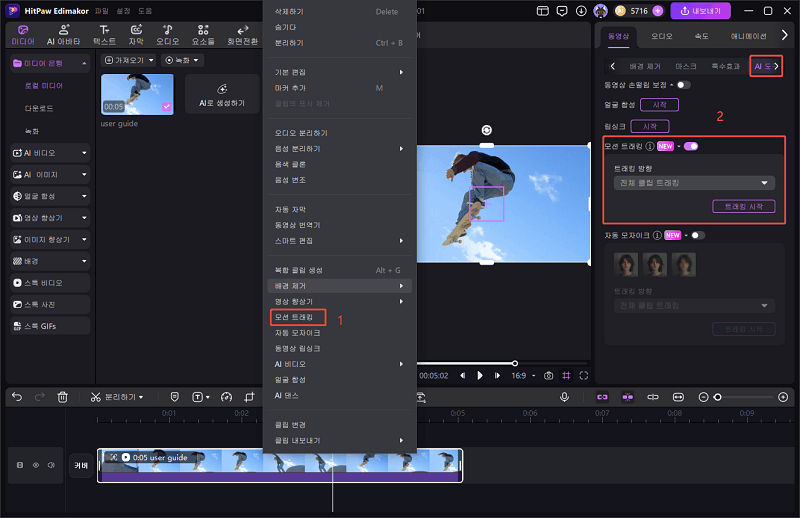Toggle the 모션 트래킹 motion tracking switch
Screen dimensions: 800x518
tap(691, 146)
